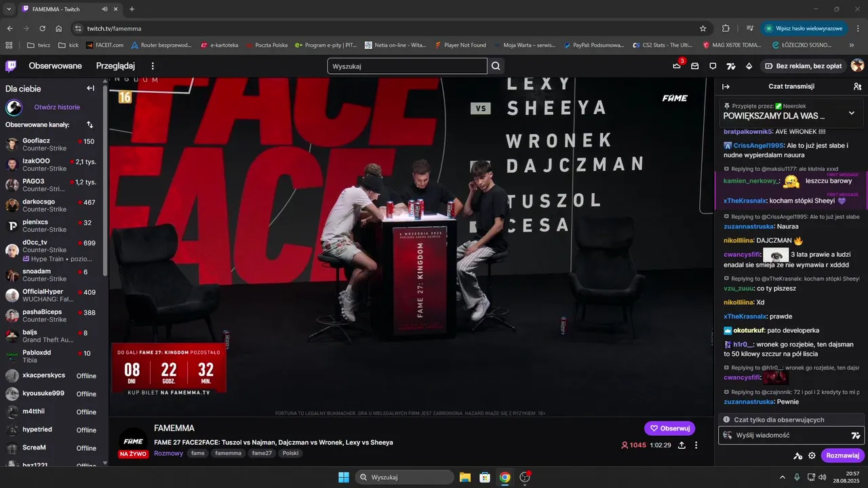
Task: Open CS2 Stats bookmark
Action: pos(662,45)
